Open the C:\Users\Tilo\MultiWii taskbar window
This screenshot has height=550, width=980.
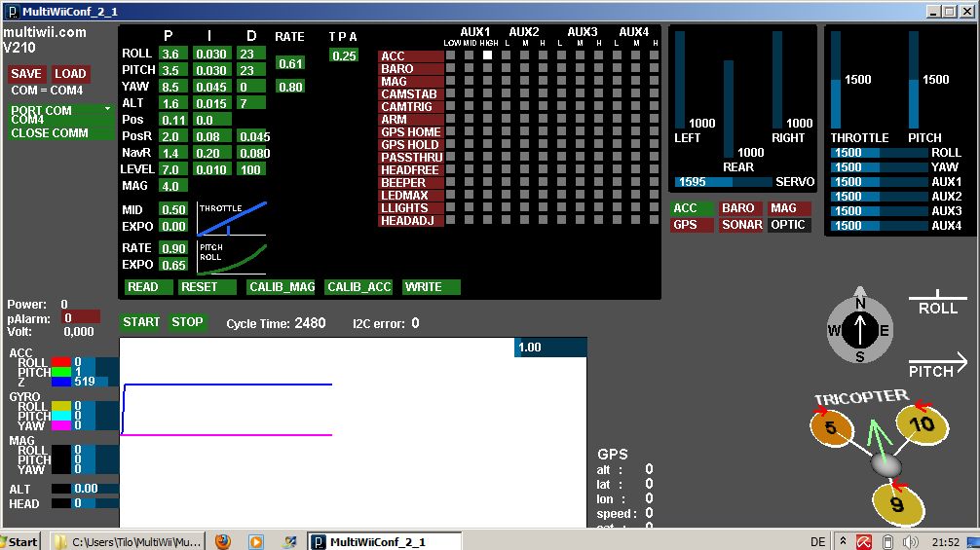point(127,541)
